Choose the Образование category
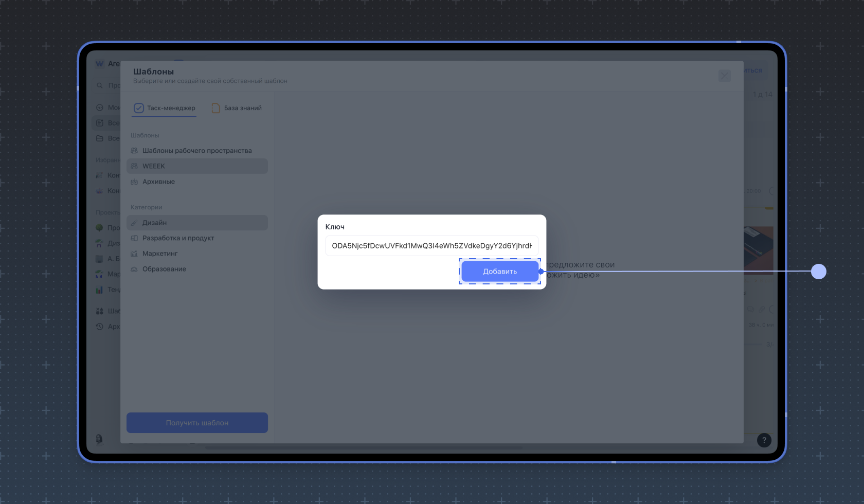 tap(164, 269)
